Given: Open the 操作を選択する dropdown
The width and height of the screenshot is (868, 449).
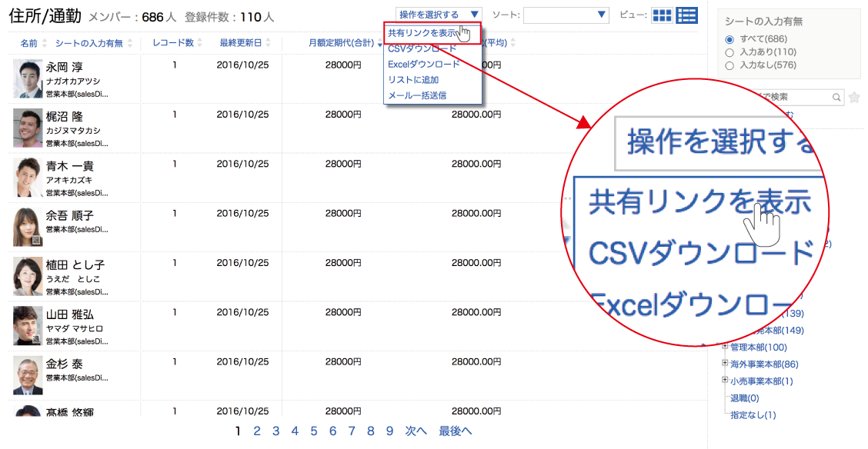Looking at the screenshot, I should [x=439, y=15].
